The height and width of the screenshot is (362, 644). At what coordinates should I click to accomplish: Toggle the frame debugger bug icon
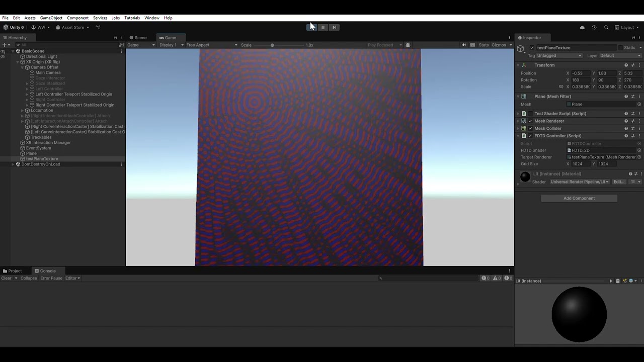(408, 45)
